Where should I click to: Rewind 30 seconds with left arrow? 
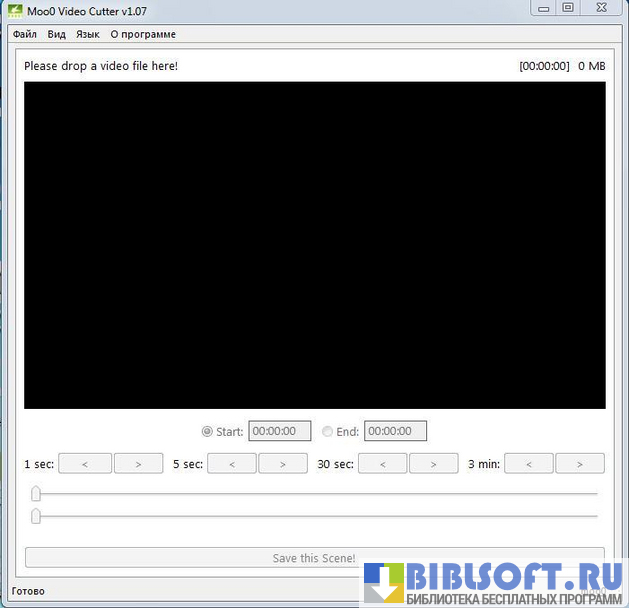point(383,464)
